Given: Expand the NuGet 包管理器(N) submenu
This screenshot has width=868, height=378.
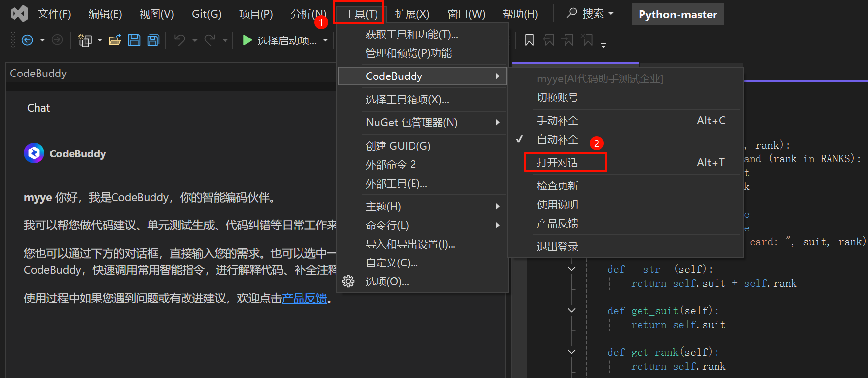Looking at the screenshot, I should (x=422, y=122).
